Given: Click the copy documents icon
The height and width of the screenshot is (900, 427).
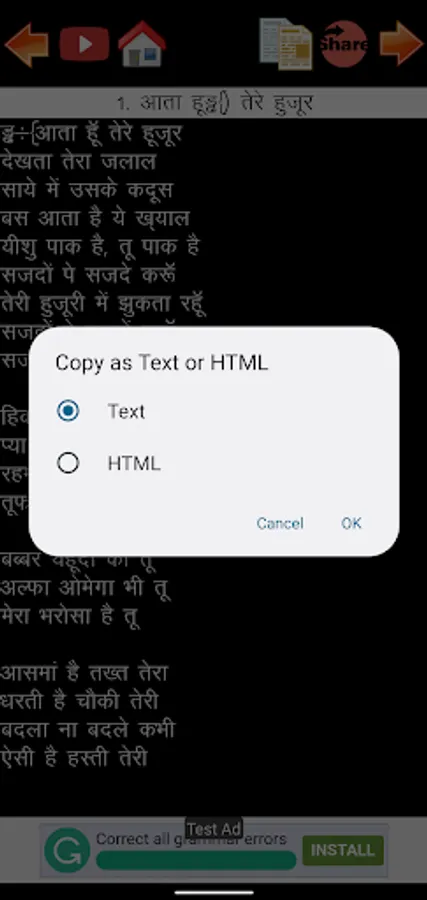Looking at the screenshot, I should click(286, 44).
